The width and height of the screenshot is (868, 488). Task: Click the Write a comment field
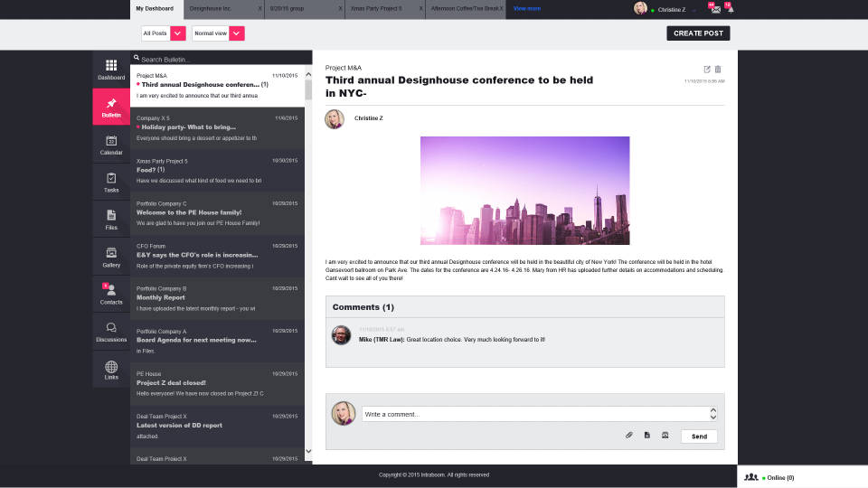point(533,414)
